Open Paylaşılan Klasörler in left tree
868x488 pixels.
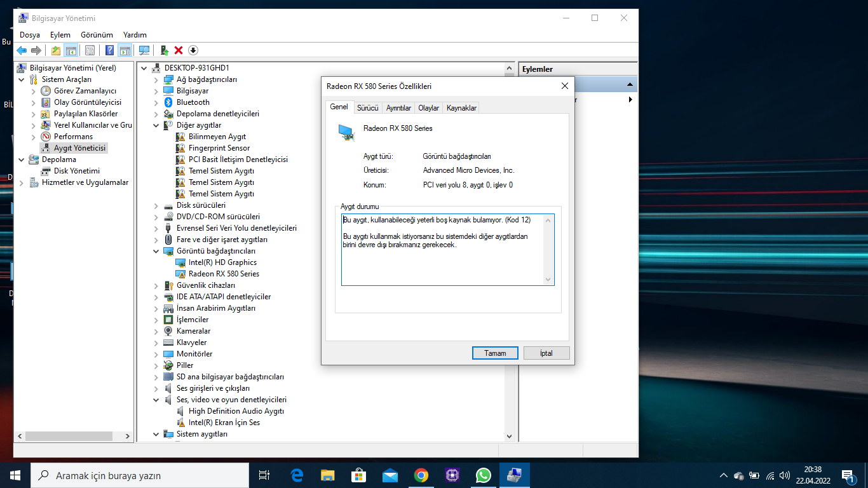[x=86, y=114]
